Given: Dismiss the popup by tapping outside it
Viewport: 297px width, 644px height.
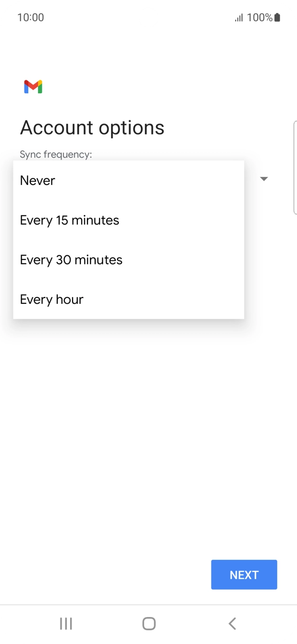Looking at the screenshot, I should point(148,433).
